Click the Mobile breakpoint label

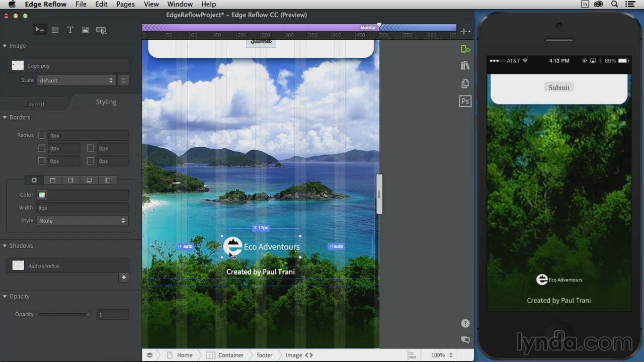pos(368,28)
